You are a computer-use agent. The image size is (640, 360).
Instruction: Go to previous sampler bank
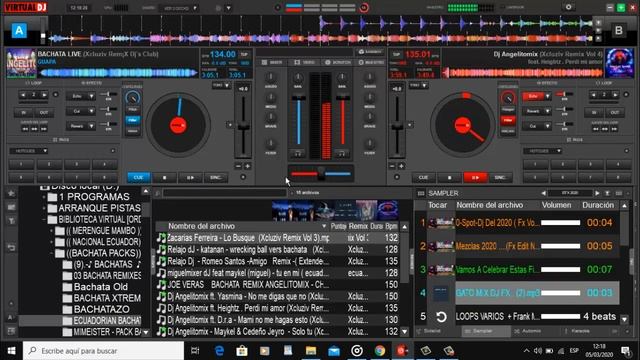543,193
